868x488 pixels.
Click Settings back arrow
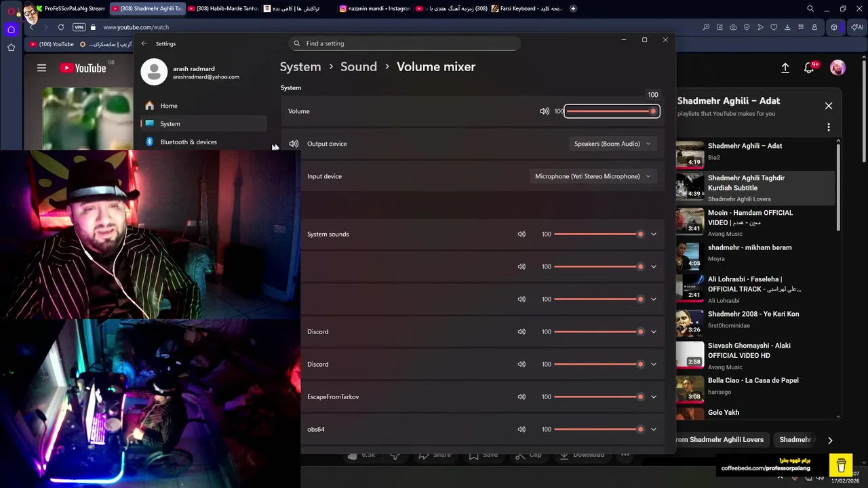(144, 43)
